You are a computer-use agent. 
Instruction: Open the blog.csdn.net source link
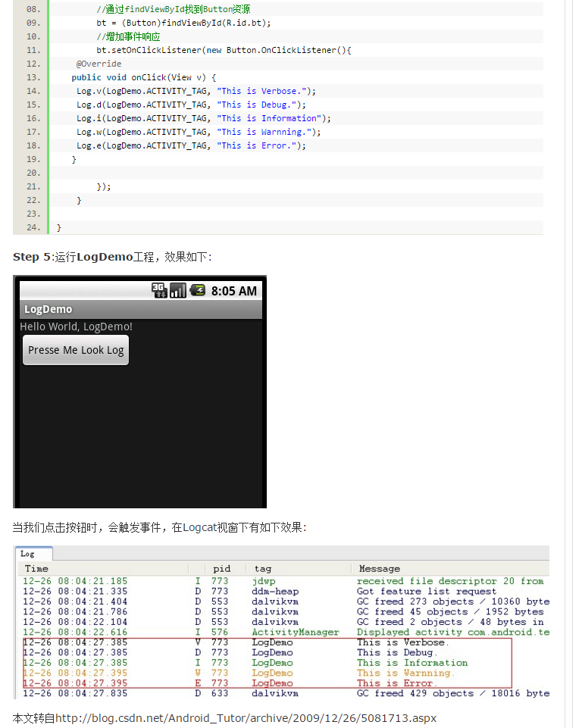pyautogui.click(x=246, y=718)
